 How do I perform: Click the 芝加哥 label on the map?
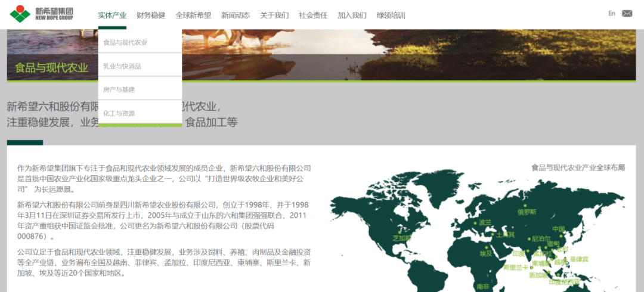tap(402, 238)
